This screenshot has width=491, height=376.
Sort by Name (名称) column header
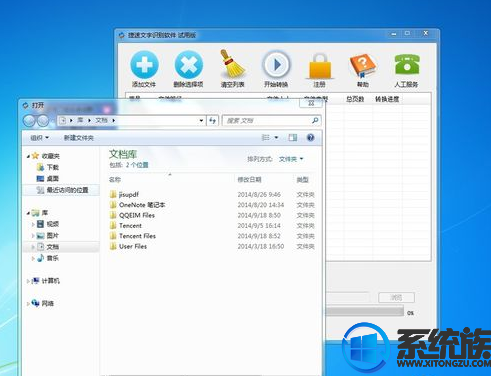coord(115,180)
